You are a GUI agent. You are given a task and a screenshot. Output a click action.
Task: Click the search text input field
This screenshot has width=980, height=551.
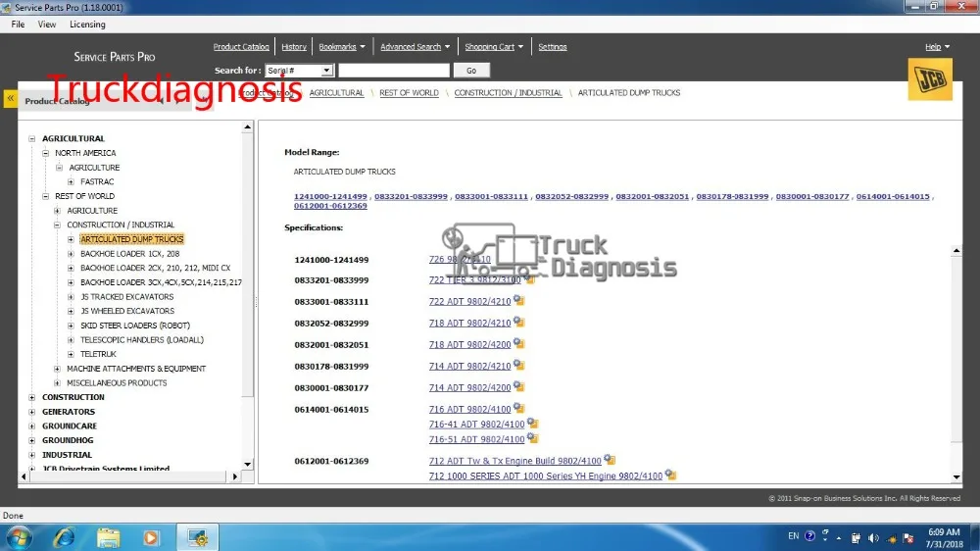(x=394, y=71)
